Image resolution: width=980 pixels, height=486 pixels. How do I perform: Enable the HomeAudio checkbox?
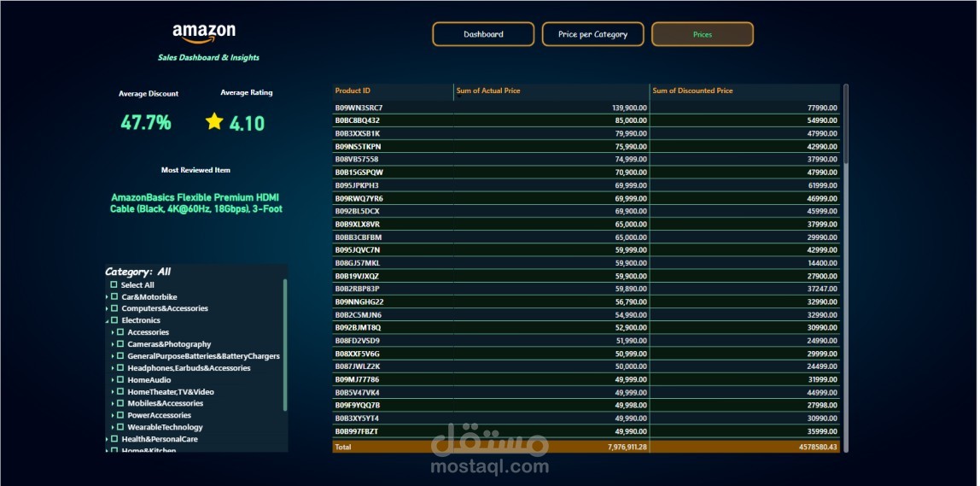pos(120,380)
